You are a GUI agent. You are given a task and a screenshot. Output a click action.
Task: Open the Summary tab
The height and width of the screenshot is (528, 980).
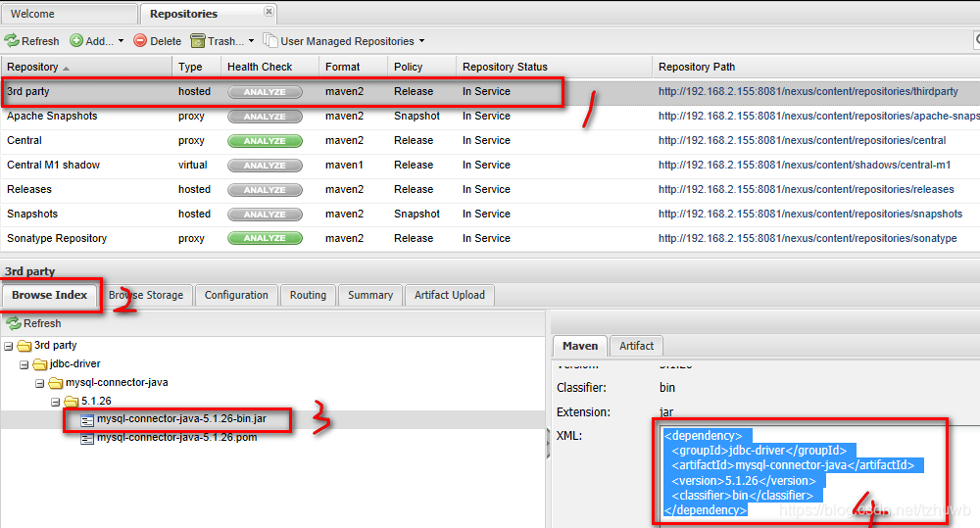tap(370, 295)
